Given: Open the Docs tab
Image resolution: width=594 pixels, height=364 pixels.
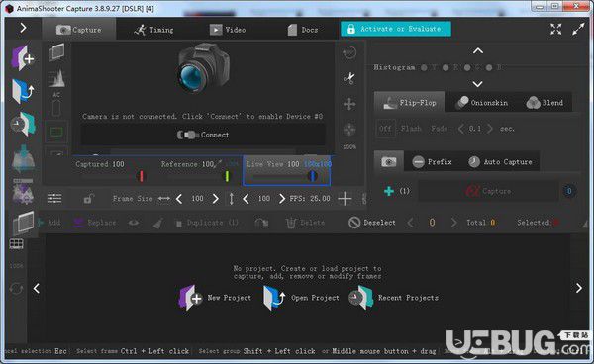Looking at the screenshot, I should [302, 30].
